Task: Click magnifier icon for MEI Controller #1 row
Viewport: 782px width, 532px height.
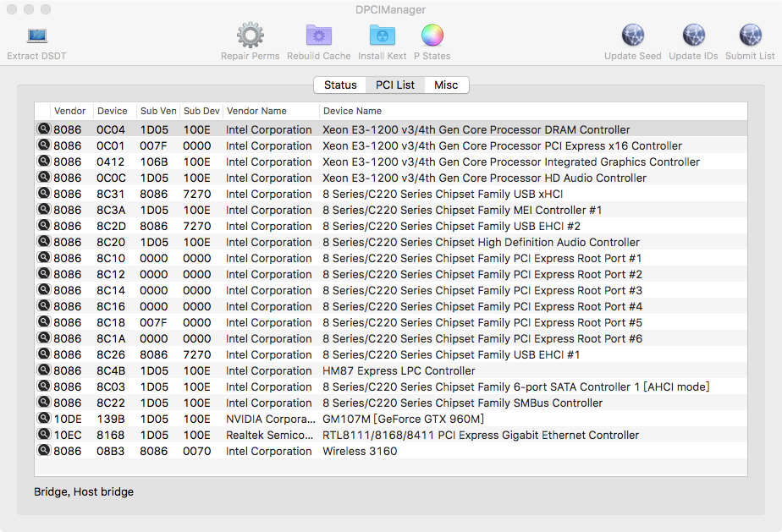Action: pyautogui.click(x=44, y=209)
